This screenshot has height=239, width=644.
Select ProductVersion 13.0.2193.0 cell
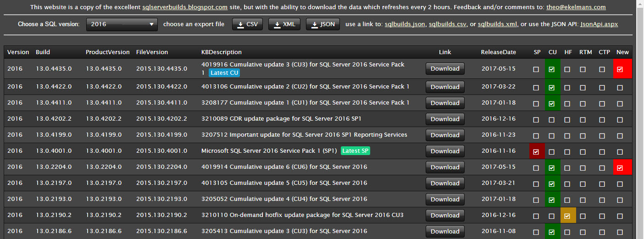(104, 199)
